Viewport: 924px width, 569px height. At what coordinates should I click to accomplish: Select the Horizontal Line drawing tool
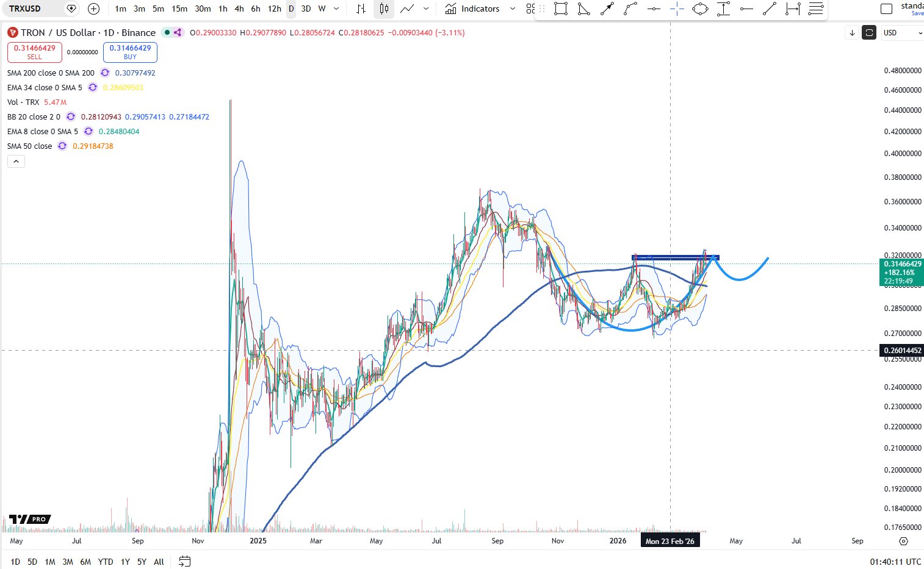tap(654, 9)
